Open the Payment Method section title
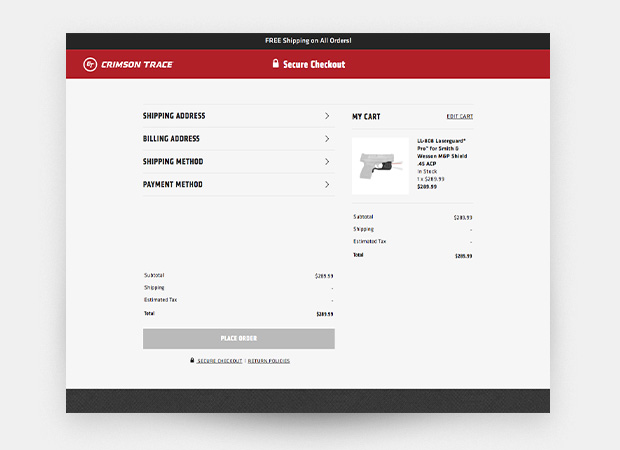This screenshot has height=450, width=620. click(x=173, y=185)
